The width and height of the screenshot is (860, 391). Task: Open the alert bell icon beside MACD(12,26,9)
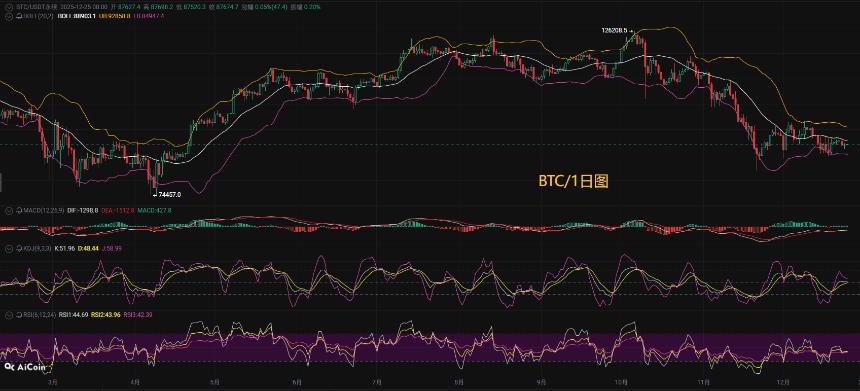(19, 211)
